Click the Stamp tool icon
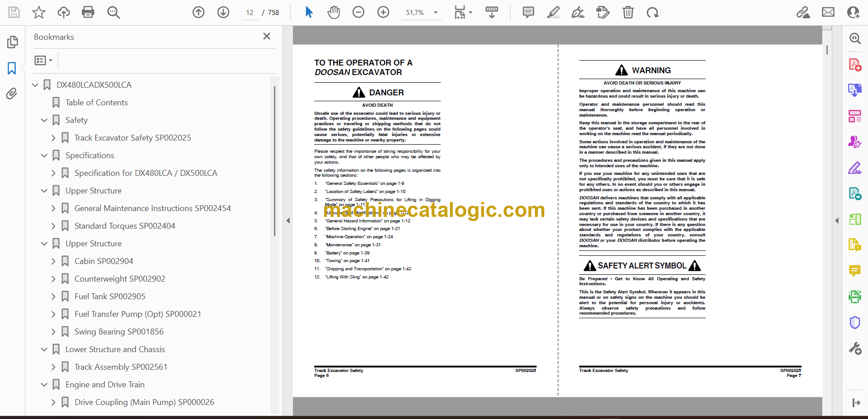 [603, 12]
